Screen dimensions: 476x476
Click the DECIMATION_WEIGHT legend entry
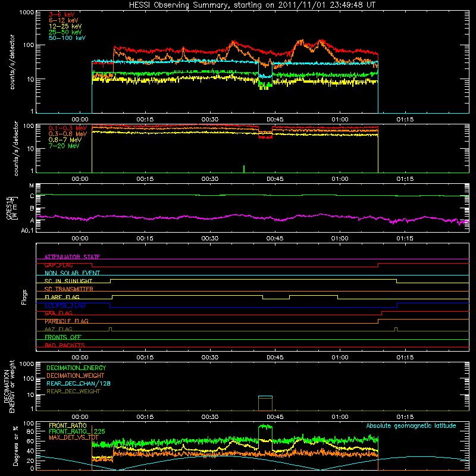76,375
